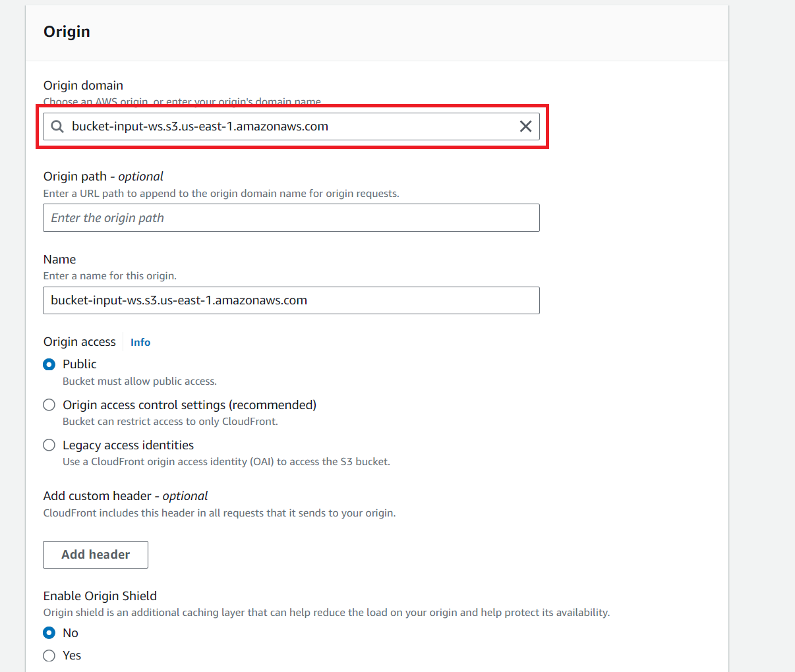Open the Info link next to Origin access

tap(140, 342)
